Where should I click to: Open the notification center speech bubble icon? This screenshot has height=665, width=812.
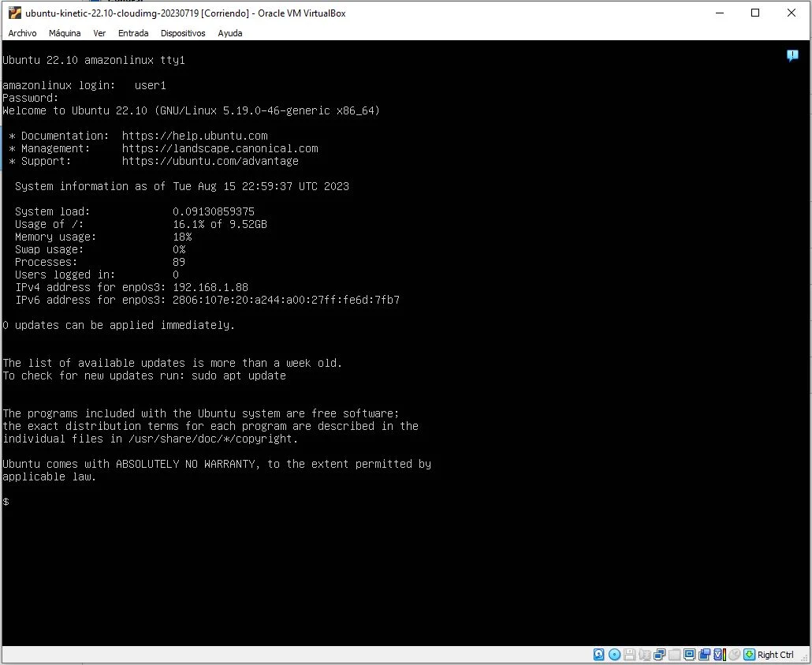pyautogui.click(x=792, y=55)
